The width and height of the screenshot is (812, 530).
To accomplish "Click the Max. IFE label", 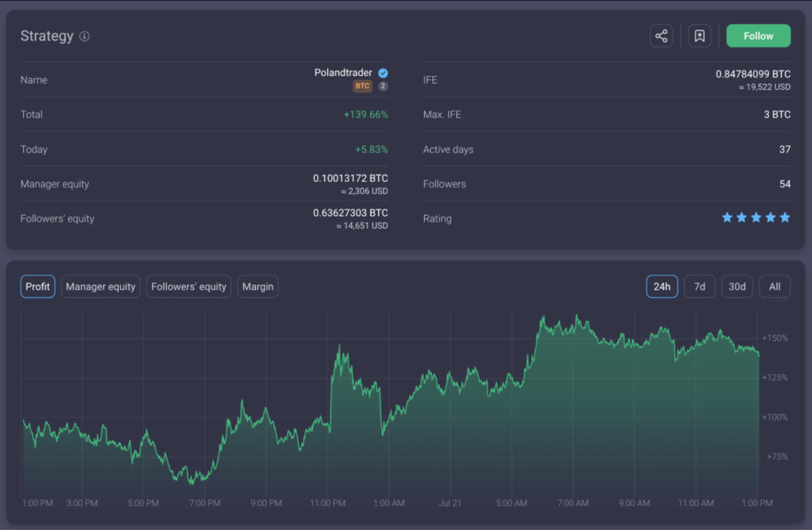I will [442, 115].
